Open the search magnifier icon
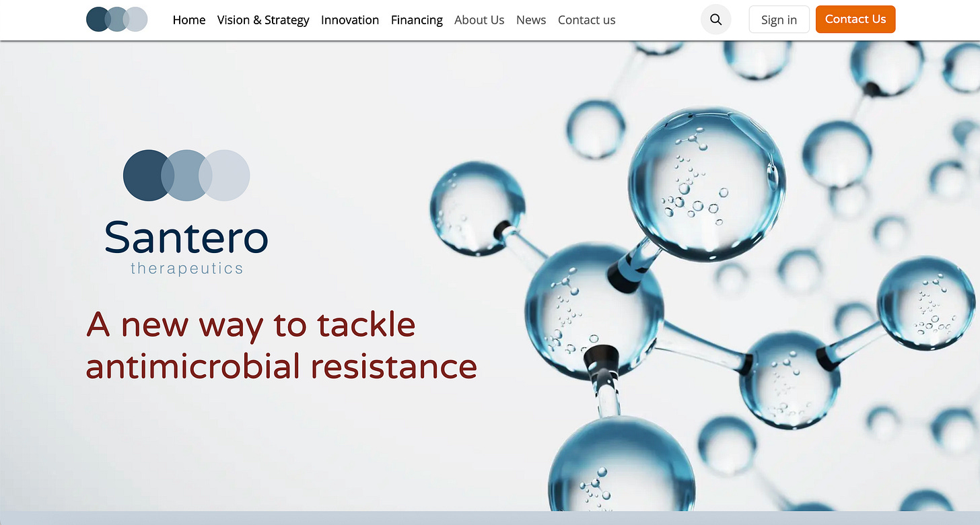 [716, 20]
